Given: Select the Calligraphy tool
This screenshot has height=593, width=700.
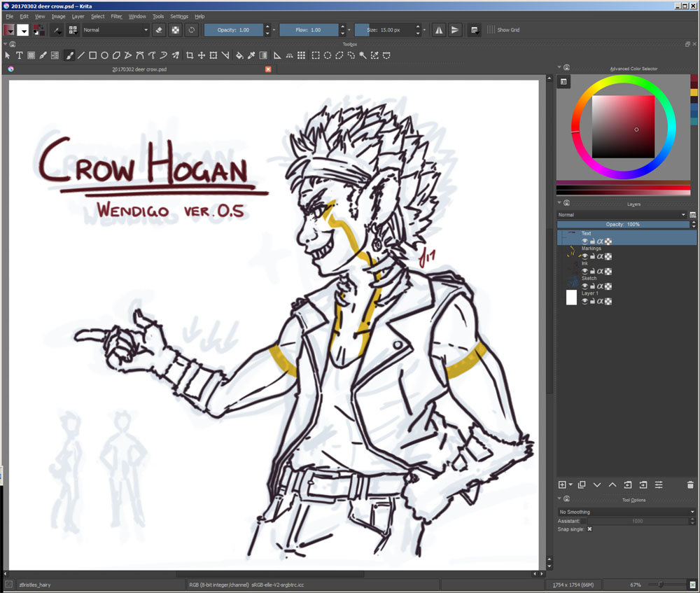Looking at the screenshot, I should click(x=43, y=55).
